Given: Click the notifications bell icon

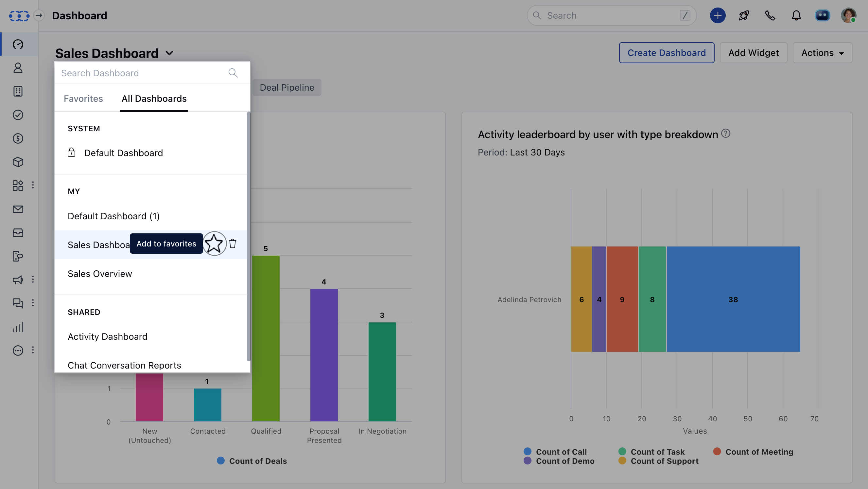Looking at the screenshot, I should pyautogui.click(x=796, y=15).
